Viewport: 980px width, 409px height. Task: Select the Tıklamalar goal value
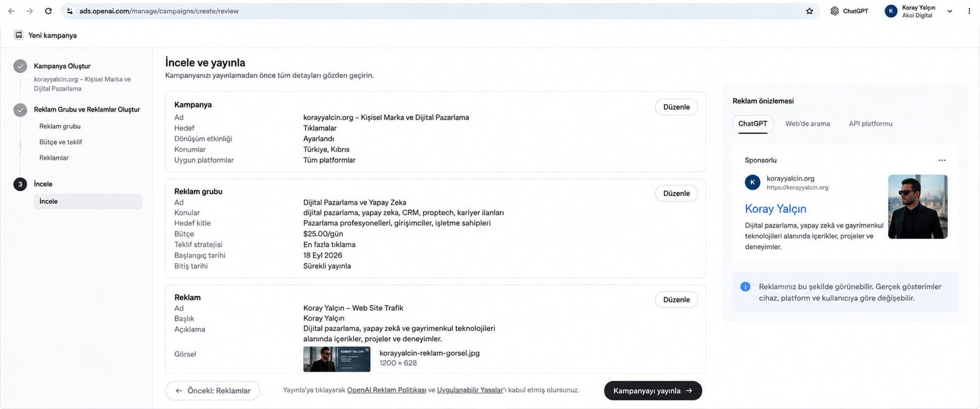coord(320,128)
